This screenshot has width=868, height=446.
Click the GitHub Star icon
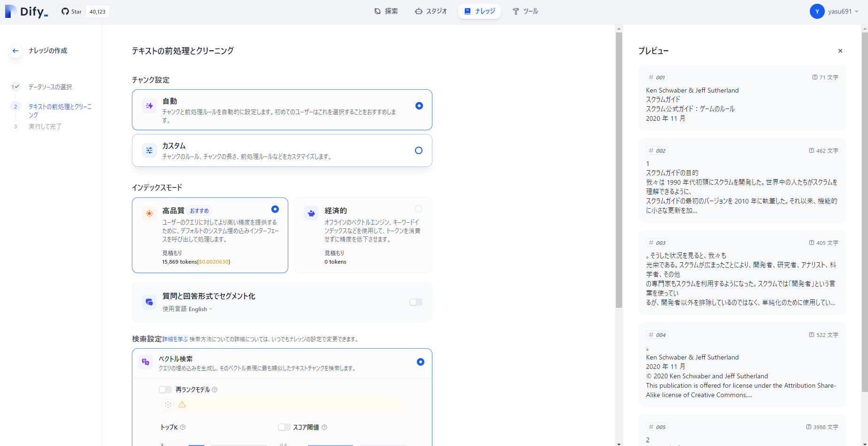(x=65, y=12)
